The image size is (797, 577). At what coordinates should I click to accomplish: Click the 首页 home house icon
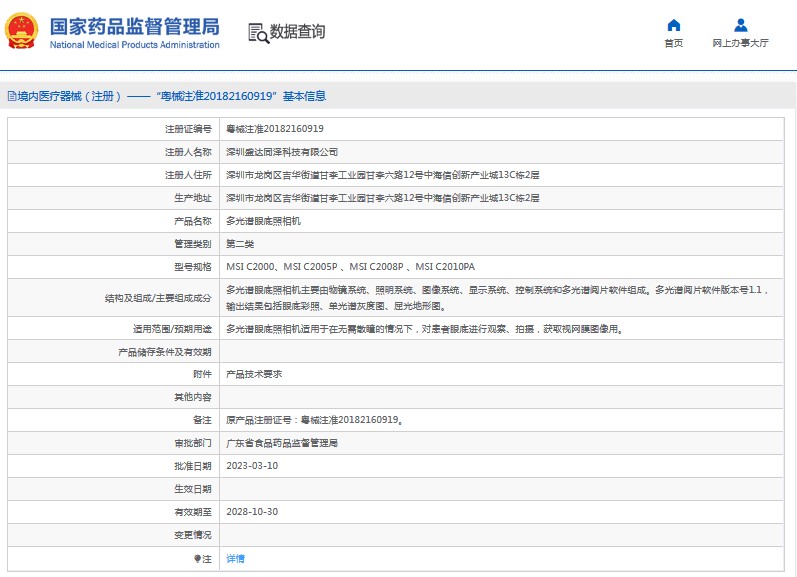click(674, 25)
